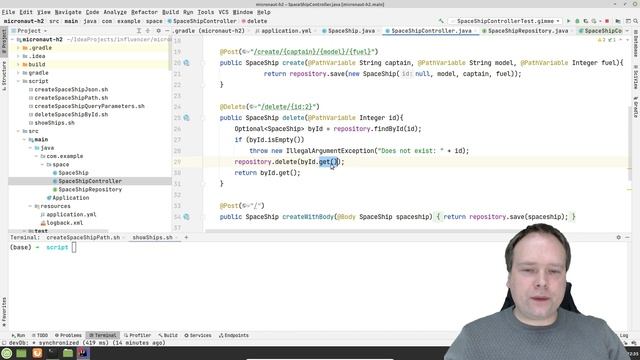Viewport: 640px width, 360px height.
Task: Open the Navigate menu
Action: (68, 12)
